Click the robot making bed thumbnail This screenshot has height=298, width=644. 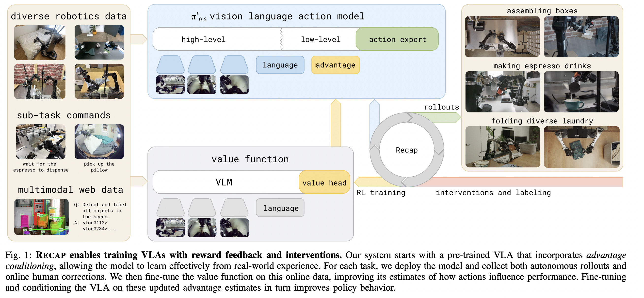pyautogui.click(x=40, y=42)
